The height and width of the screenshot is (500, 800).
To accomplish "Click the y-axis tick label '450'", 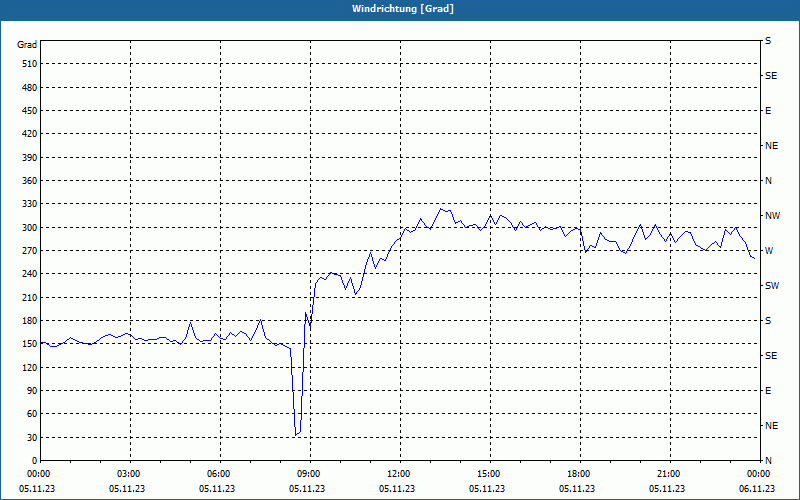I will [x=30, y=111].
